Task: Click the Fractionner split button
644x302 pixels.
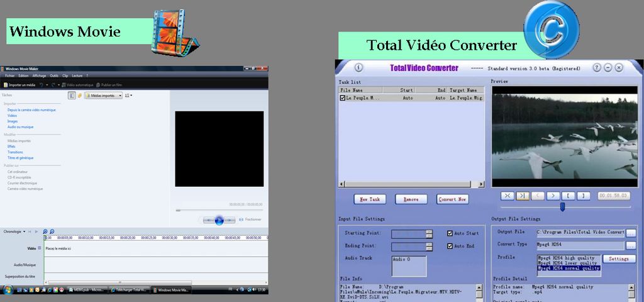Action: (250, 220)
